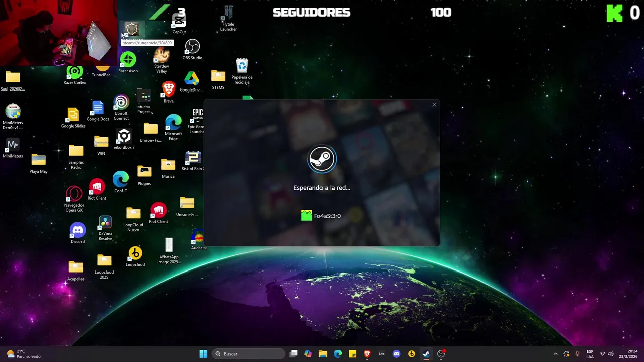The height and width of the screenshot is (362, 644).
Task: Switch to Steam on the taskbar
Action: click(426, 354)
